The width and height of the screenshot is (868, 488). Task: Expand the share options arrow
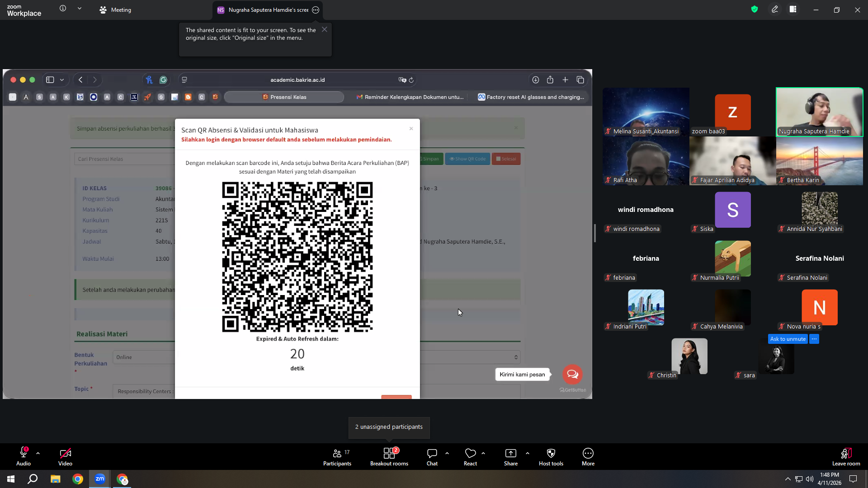click(528, 453)
